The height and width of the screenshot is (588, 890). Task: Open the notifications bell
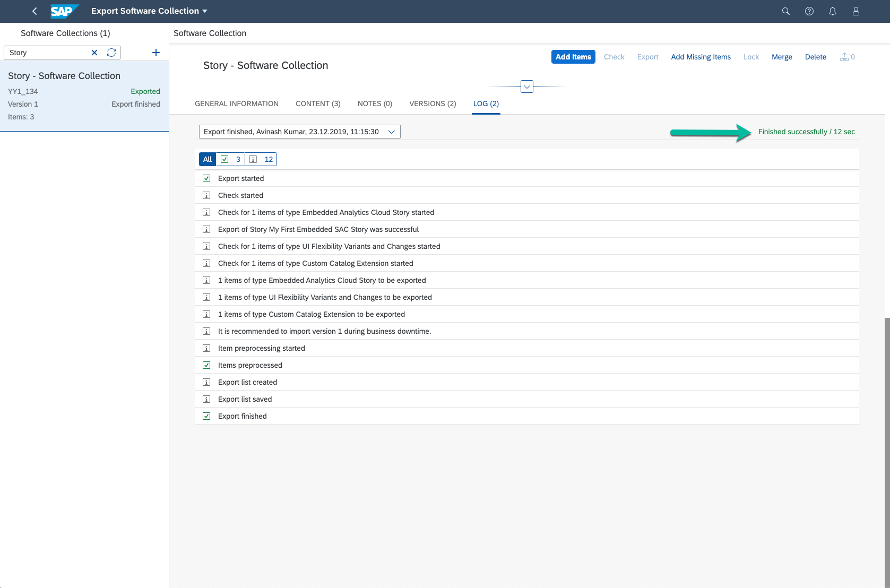point(833,11)
